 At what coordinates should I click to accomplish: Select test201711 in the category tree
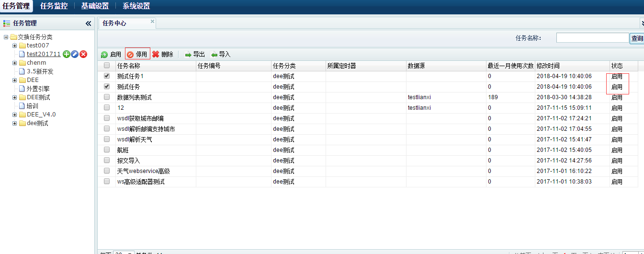point(44,54)
